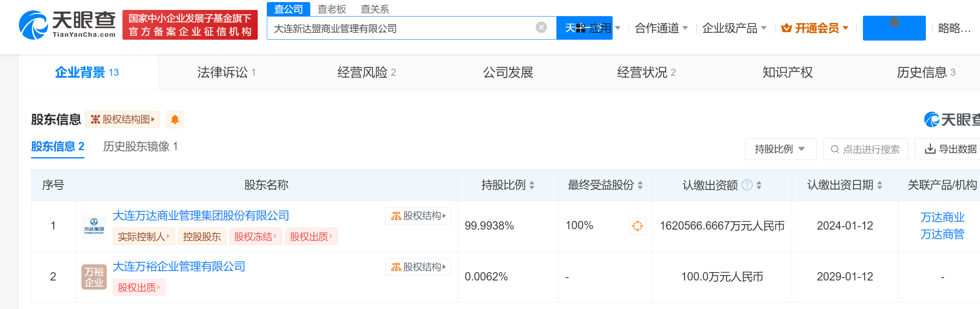Clear the search box with X icon
This screenshot has height=309, width=980.
[x=541, y=28]
